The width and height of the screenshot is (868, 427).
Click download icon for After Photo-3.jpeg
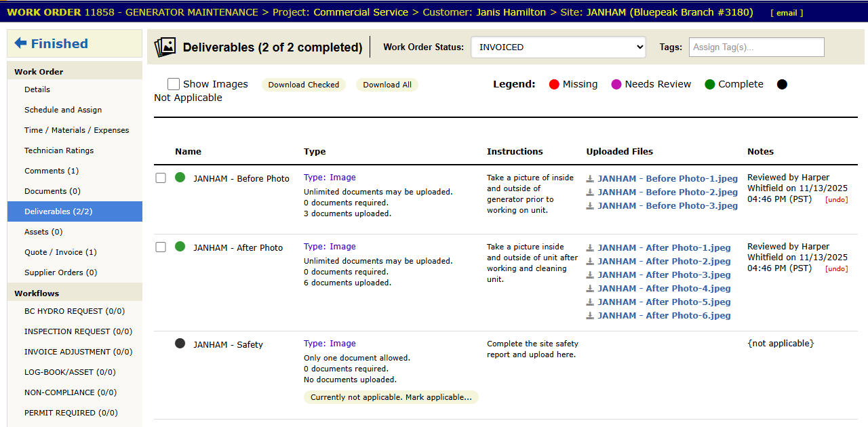click(x=590, y=275)
